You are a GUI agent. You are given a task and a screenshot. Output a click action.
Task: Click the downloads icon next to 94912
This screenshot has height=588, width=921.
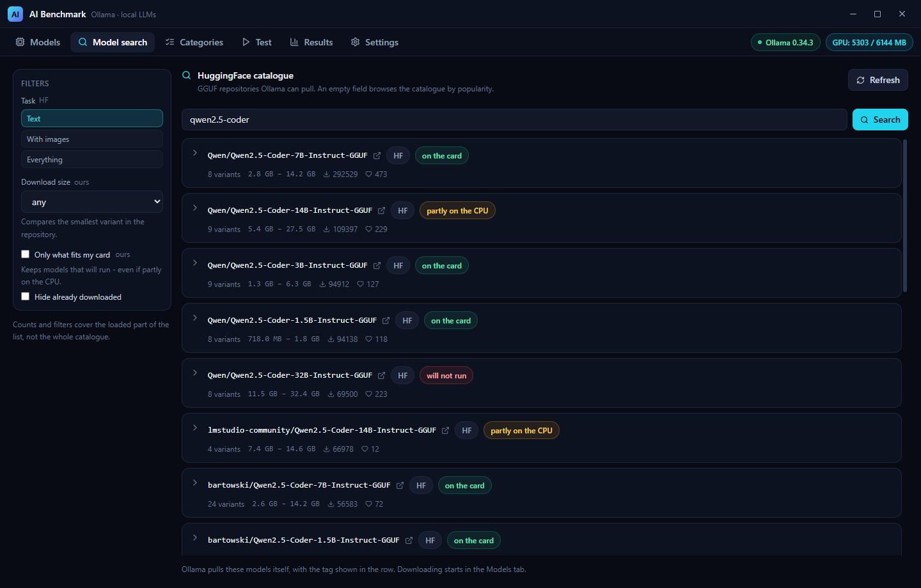322,284
